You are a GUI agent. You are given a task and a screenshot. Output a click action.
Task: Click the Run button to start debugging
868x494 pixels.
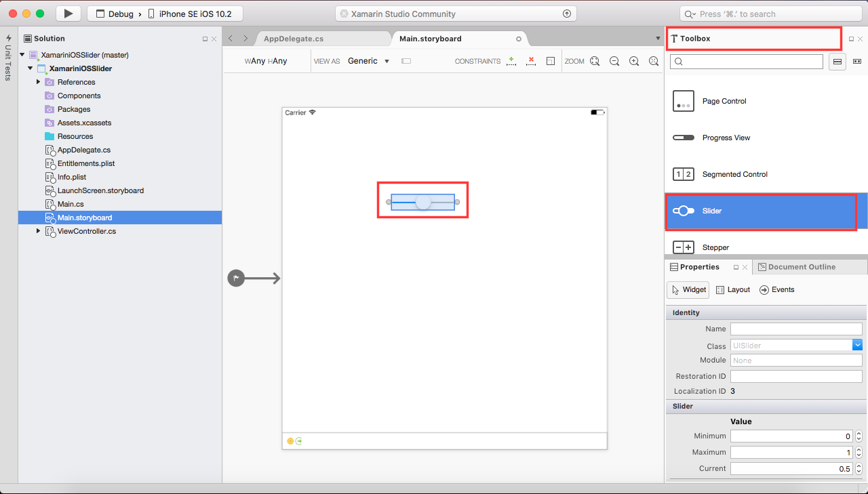click(67, 13)
